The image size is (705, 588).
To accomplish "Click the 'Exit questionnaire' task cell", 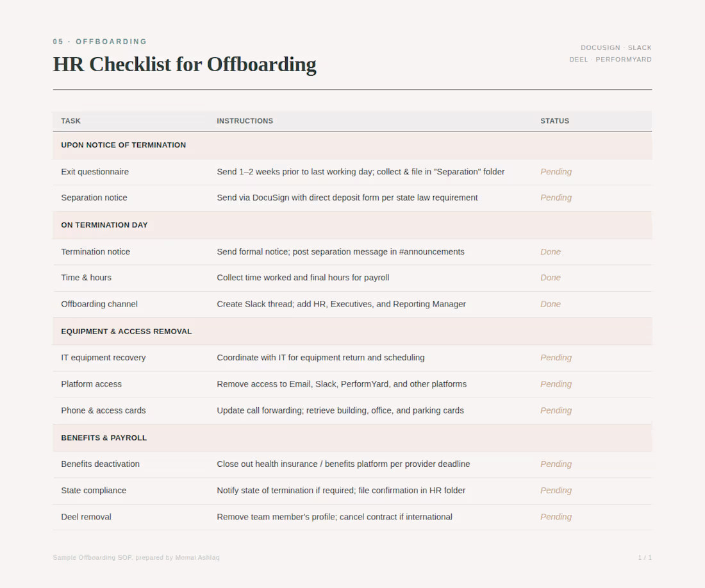I will [95, 172].
